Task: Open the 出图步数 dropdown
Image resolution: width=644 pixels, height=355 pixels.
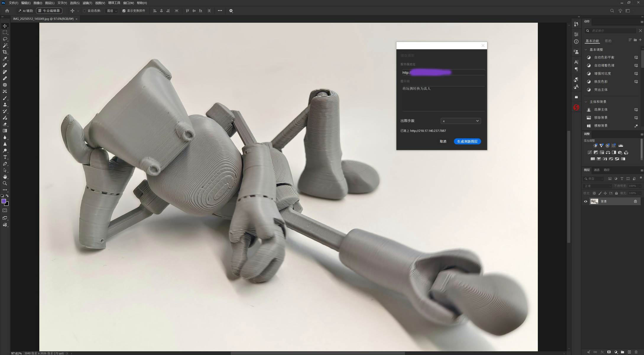Action: (460, 121)
